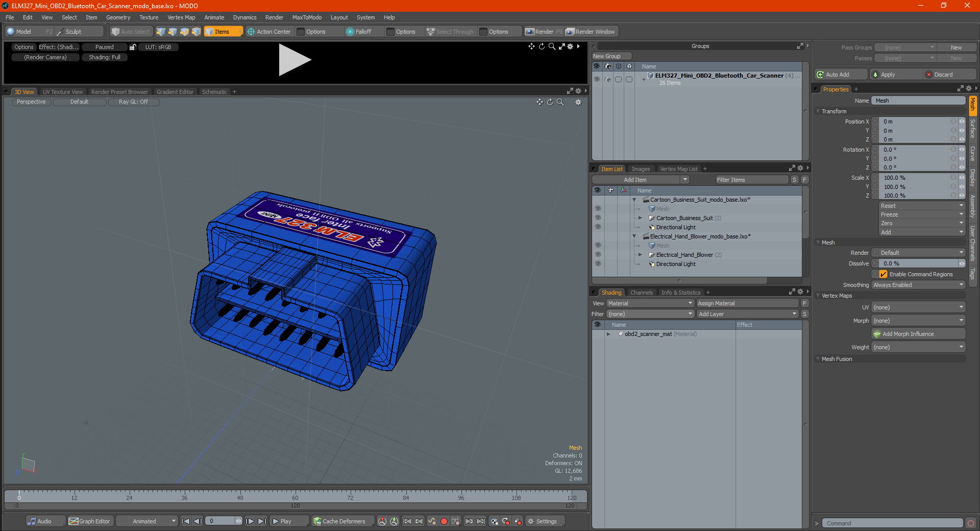980x531 pixels.
Task: Click zoom icon in 3D viewport
Action: pos(560,102)
